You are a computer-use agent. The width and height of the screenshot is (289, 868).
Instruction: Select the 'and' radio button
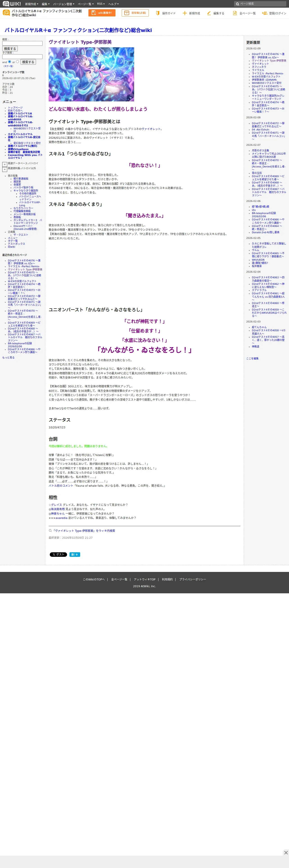(9, 62)
